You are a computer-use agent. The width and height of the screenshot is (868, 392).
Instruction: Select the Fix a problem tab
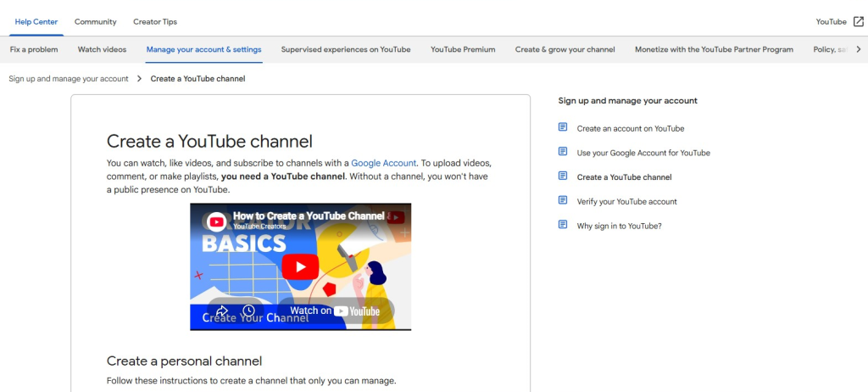click(34, 49)
